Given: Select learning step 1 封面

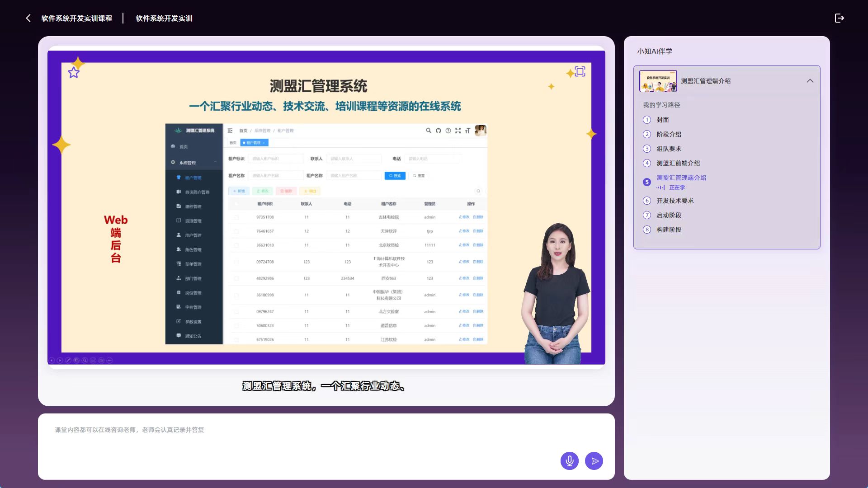Looking at the screenshot, I should point(662,120).
